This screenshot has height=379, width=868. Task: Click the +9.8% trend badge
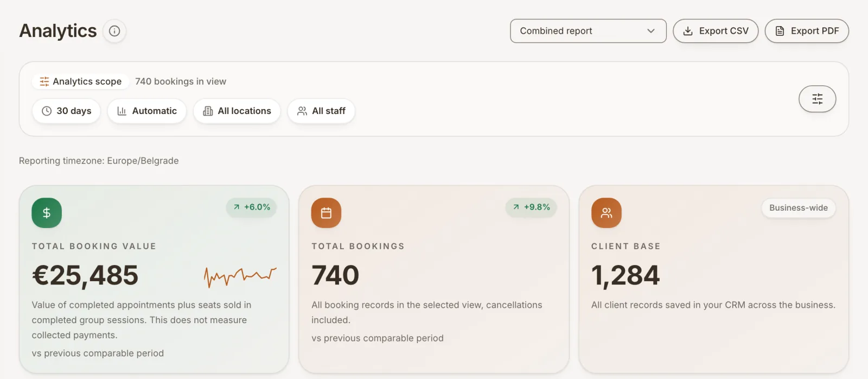pos(531,207)
